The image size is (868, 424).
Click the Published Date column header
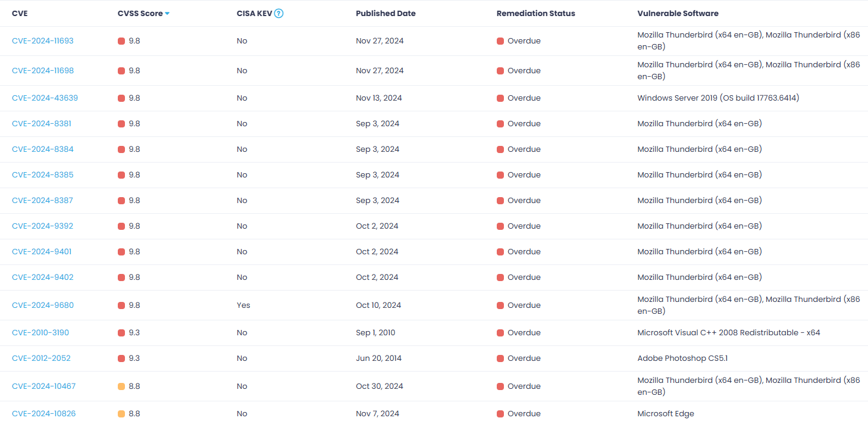(x=386, y=14)
